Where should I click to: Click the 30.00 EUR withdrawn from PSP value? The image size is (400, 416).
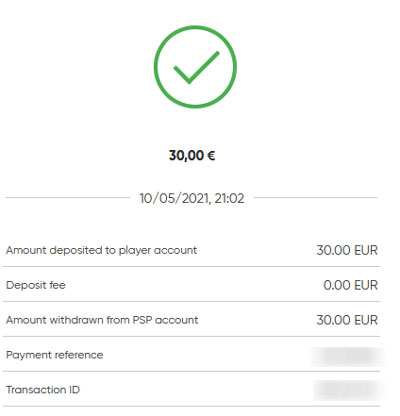click(347, 320)
